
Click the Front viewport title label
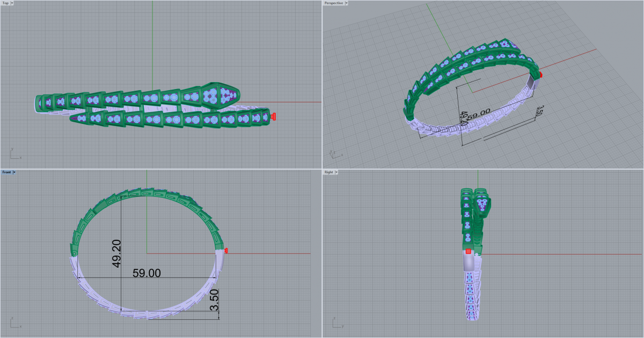click(x=6, y=172)
